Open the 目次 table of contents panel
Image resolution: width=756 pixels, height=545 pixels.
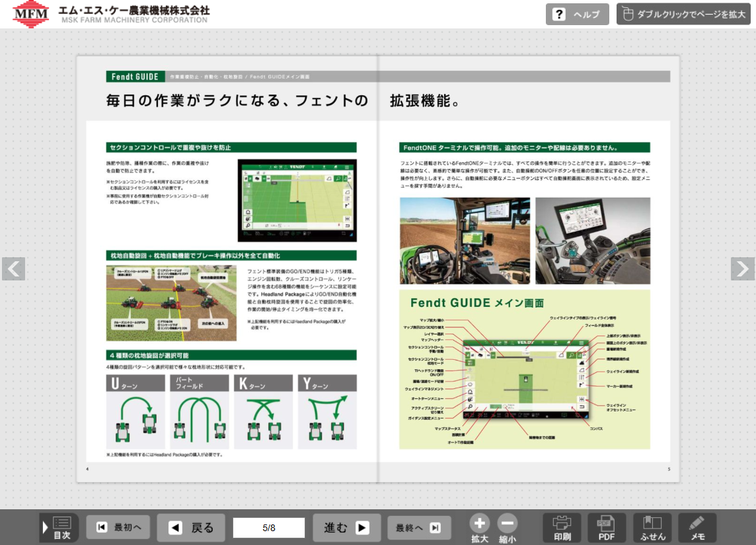[x=59, y=528]
